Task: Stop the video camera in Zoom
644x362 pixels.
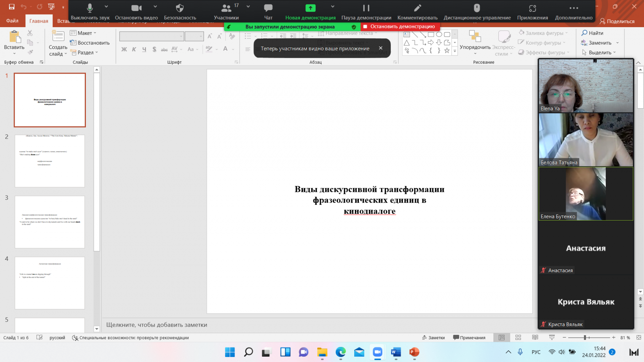Action: 136,11
